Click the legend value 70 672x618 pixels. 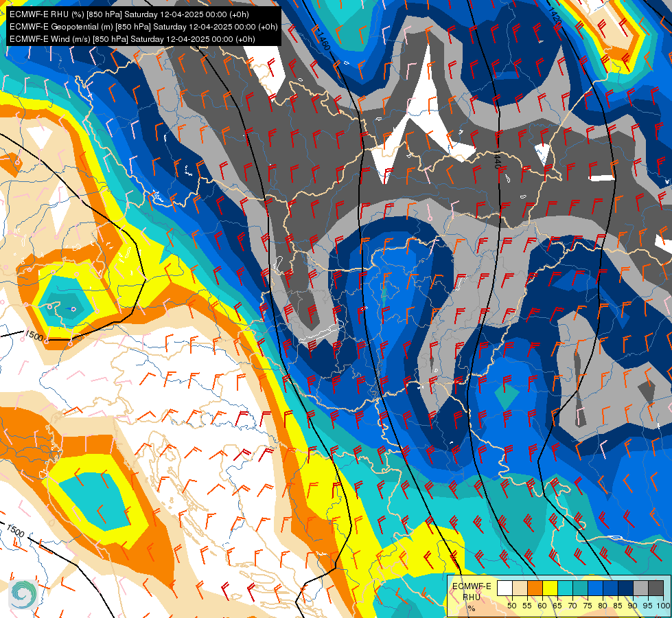[x=572, y=606]
